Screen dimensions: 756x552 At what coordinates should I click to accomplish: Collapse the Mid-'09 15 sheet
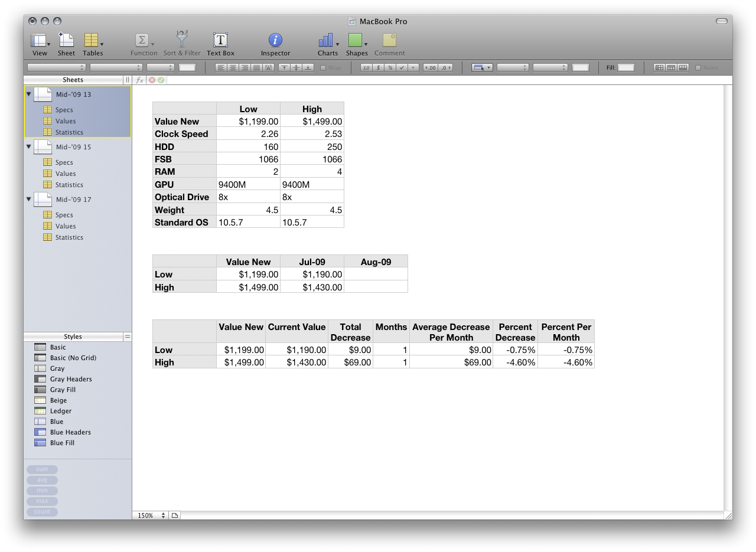(x=28, y=146)
